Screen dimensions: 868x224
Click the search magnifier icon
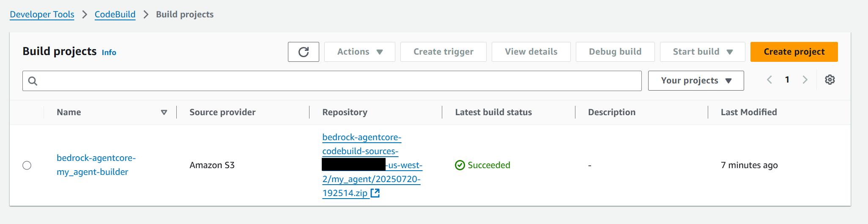pyautogui.click(x=33, y=81)
